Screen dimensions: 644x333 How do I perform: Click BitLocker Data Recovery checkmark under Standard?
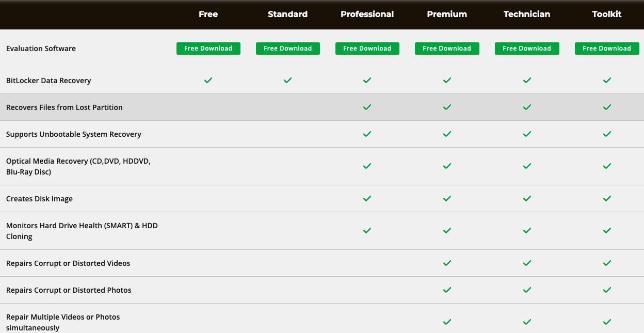coord(287,81)
